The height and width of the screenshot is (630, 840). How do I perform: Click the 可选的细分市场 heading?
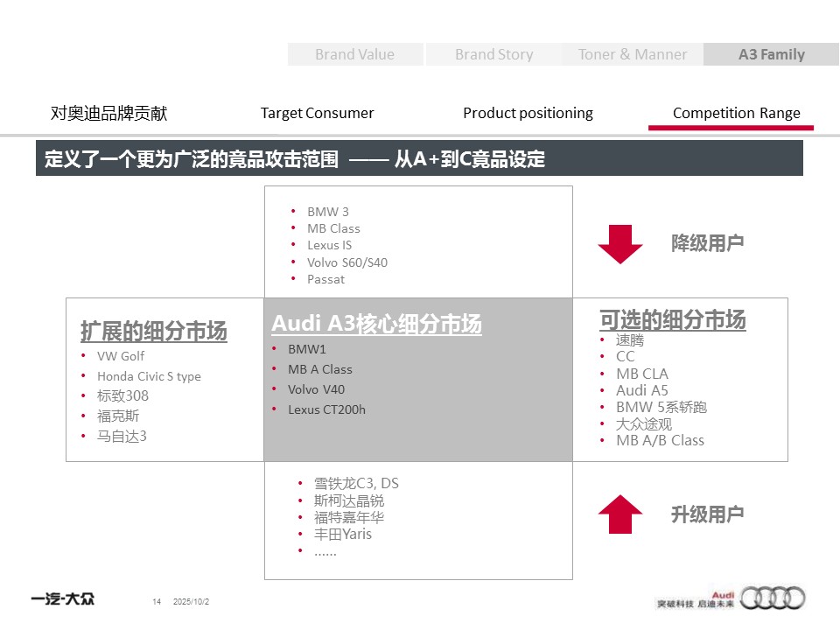coord(672,319)
